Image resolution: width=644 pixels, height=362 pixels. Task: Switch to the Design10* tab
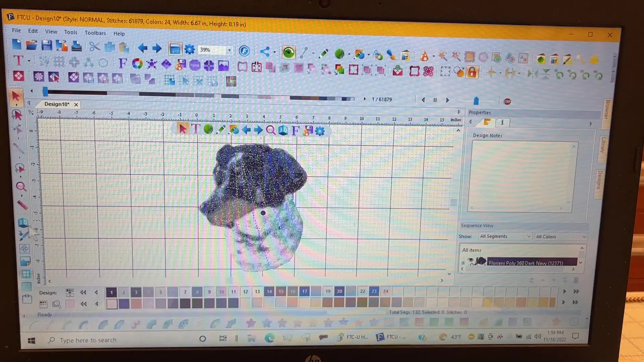tap(57, 104)
